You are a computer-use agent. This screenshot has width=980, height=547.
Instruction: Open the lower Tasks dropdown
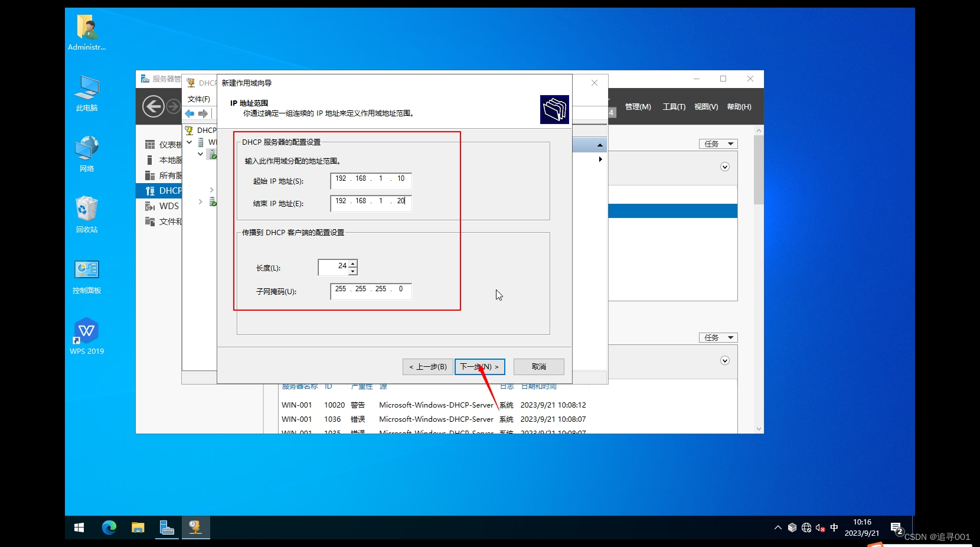pyautogui.click(x=718, y=338)
